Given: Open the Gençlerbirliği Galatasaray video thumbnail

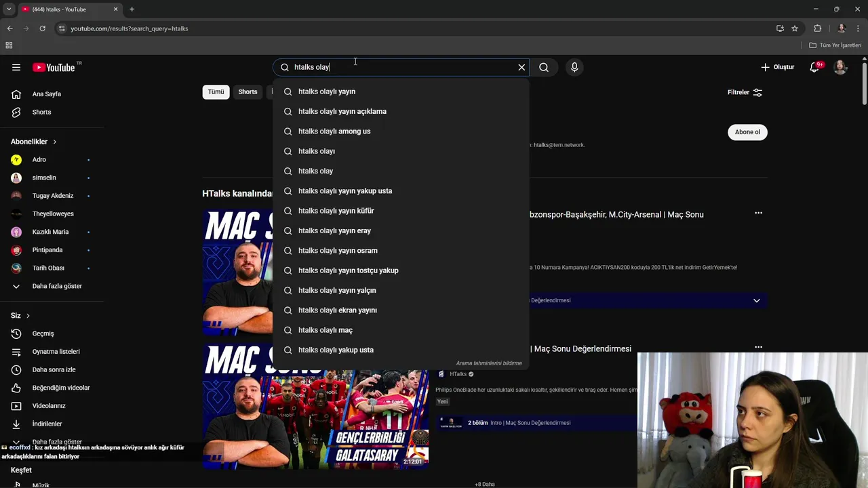Looking at the screenshot, I should 315,407.
